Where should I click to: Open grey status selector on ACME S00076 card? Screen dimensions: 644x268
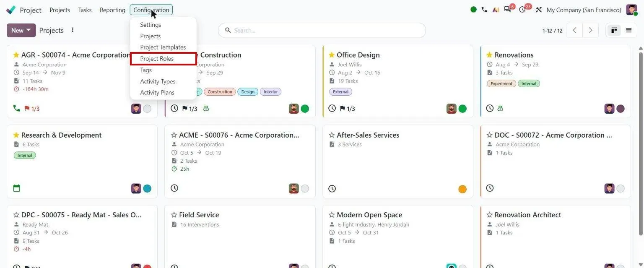coord(305,189)
